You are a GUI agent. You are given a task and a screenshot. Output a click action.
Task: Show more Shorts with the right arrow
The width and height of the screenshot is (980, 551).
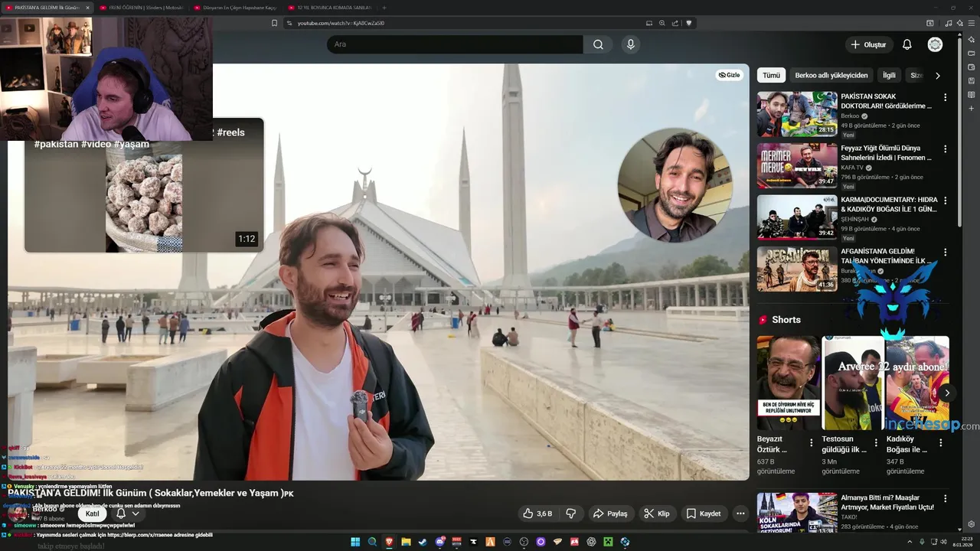[x=947, y=393]
